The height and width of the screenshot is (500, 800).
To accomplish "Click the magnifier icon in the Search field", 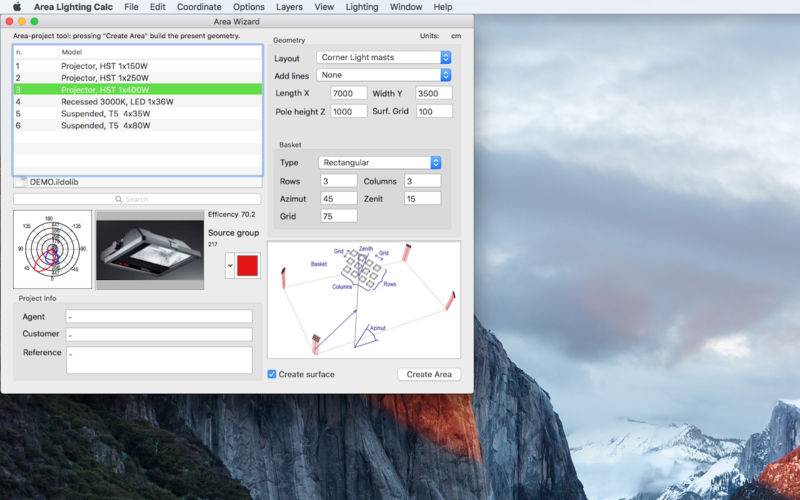I will (x=118, y=199).
